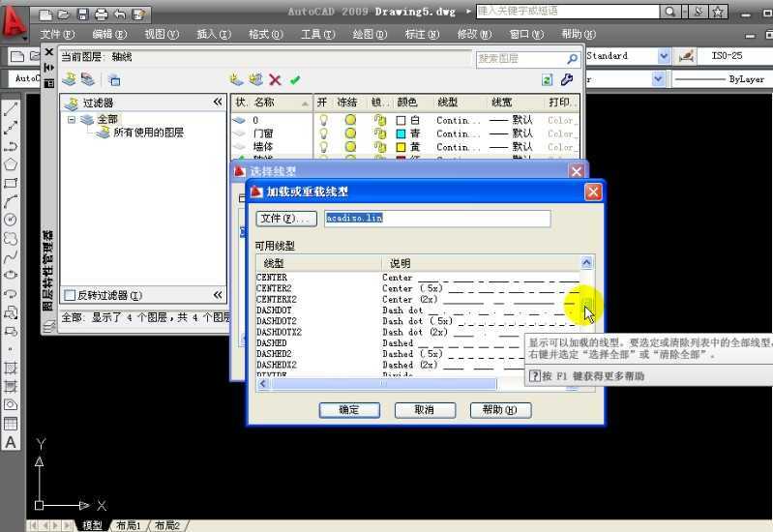Viewport: 773px width, 532px height.
Task: Click the 取消 button in load linetype dialog
Action: [x=425, y=410]
